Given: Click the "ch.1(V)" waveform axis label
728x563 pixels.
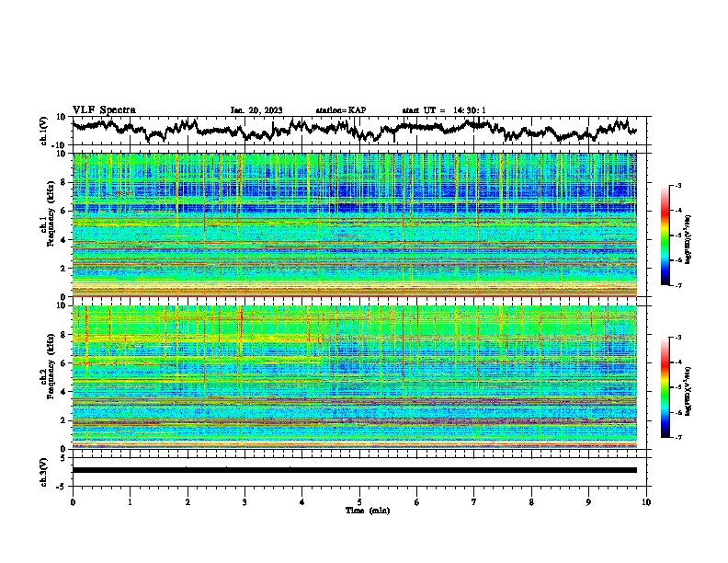Looking at the screenshot, I should tap(44, 131).
